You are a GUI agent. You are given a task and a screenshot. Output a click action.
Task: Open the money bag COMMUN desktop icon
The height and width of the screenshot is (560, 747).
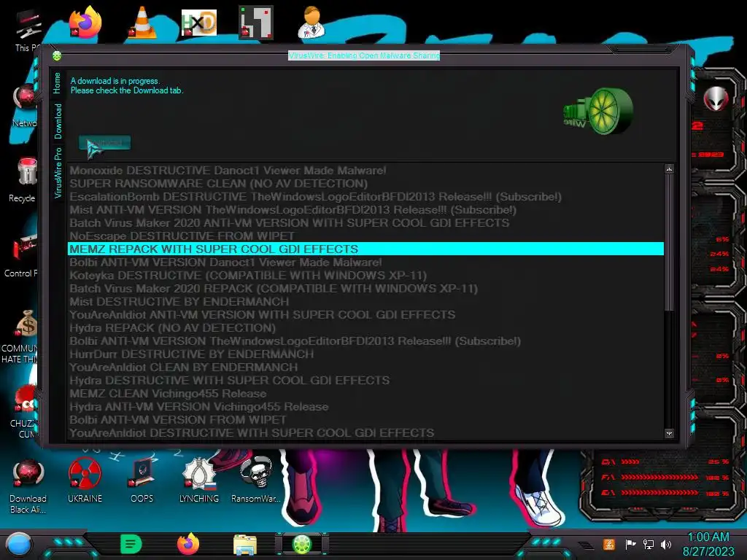[20, 335]
